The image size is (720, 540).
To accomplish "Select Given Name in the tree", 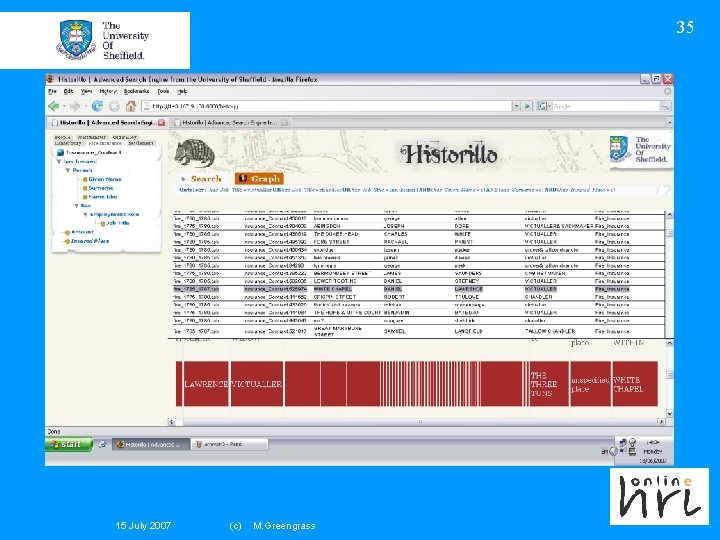I will tap(105, 179).
